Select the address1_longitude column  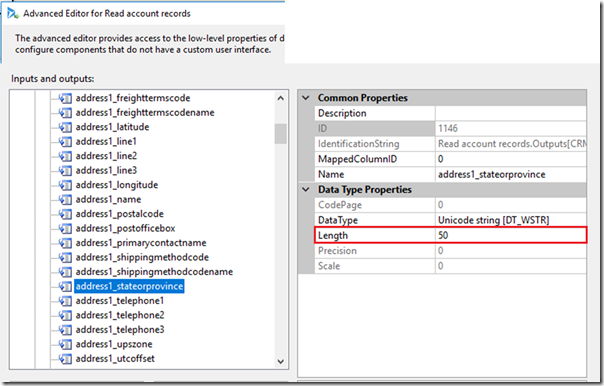[x=117, y=185]
